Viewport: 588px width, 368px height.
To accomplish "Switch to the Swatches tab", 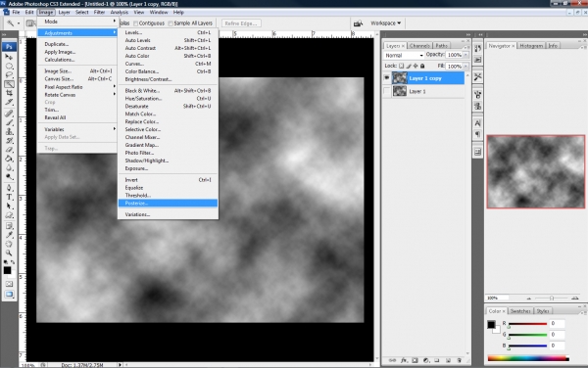I will [520, 311].
